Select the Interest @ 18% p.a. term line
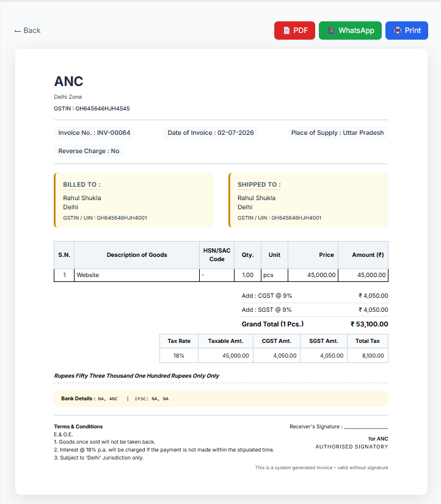 (164, 450)
